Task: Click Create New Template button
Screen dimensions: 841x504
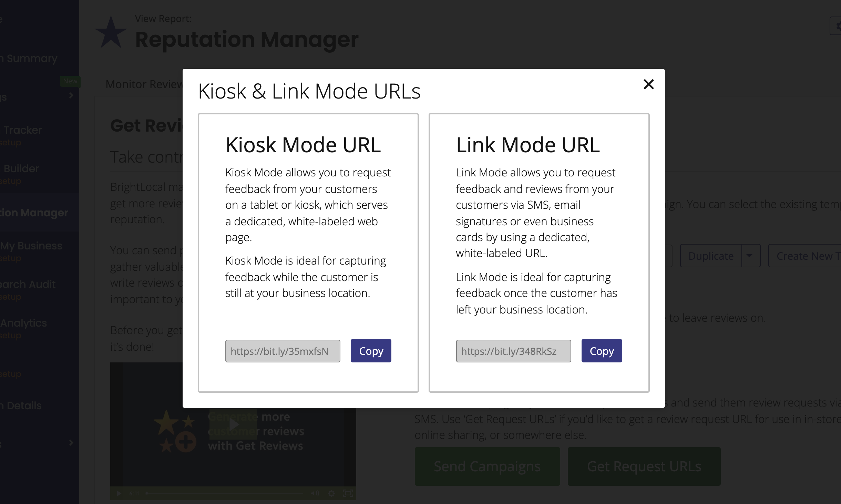Action: point(805,256)
